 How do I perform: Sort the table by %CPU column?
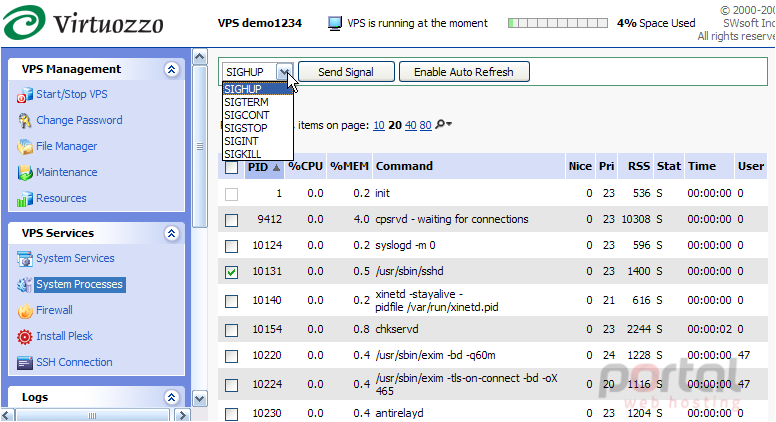[305, 166]
